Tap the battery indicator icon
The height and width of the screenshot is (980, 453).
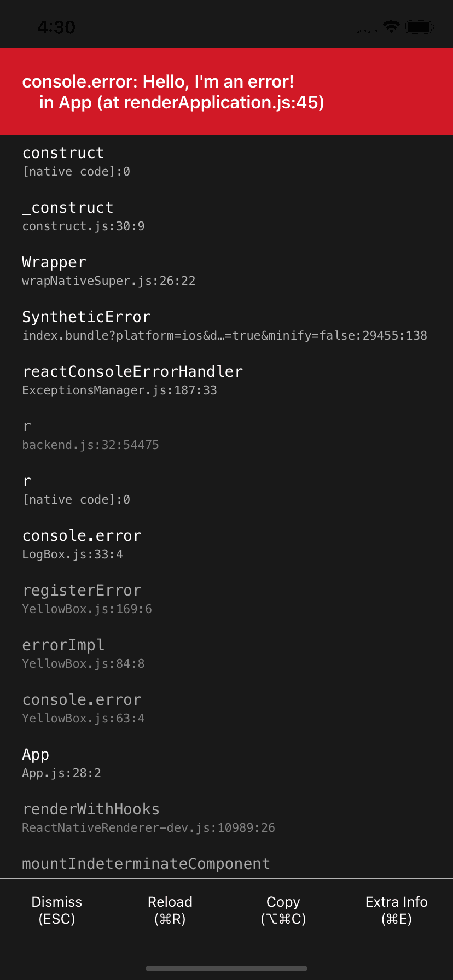click(x=420, y=26)
